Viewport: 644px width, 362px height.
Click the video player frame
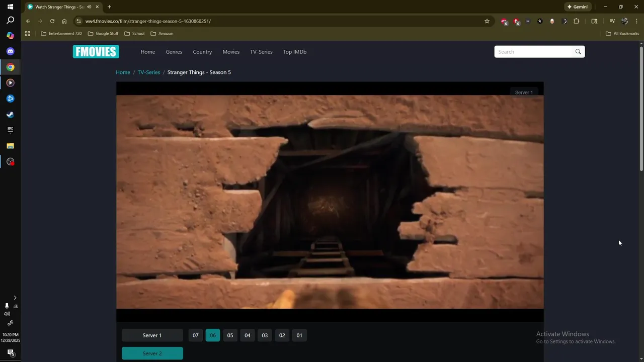tap(330, 202)
